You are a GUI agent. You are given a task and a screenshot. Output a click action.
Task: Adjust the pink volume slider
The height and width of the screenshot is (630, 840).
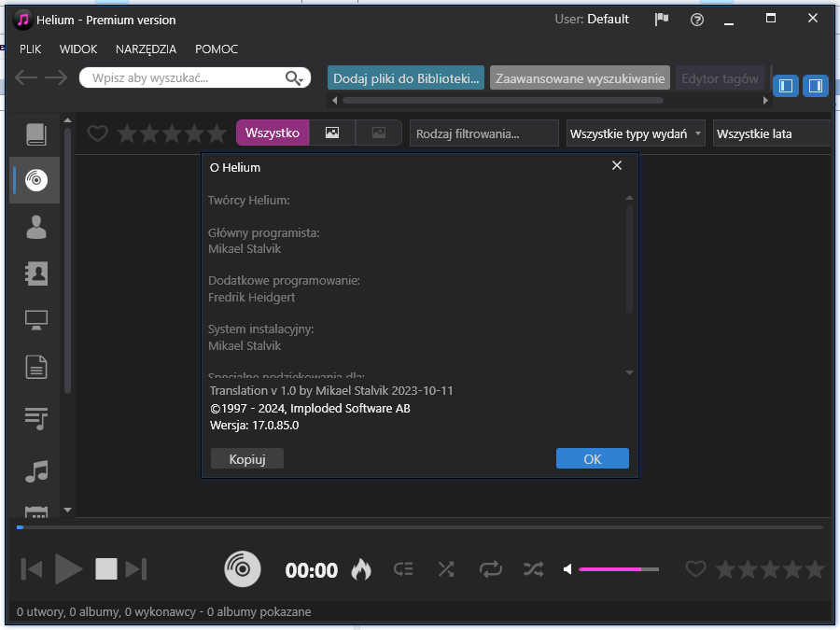pos(619,569)
